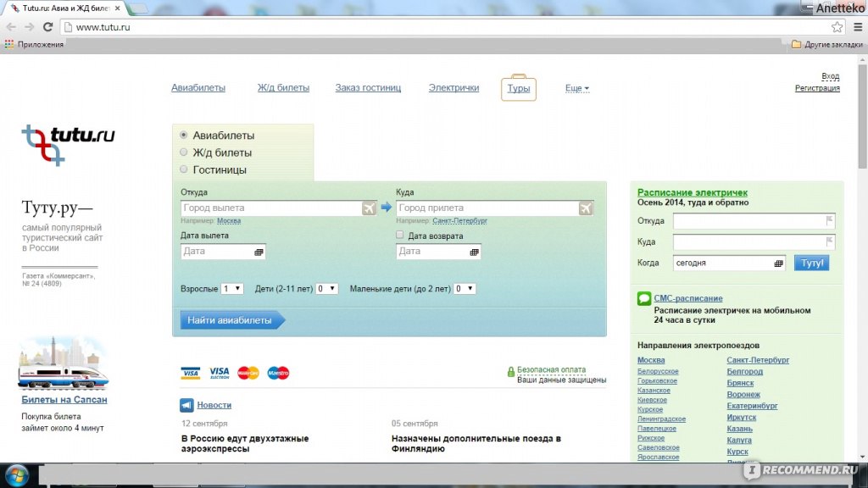The width and height of the screenshot is (868, 488).
Task: Click Windows Start button
Action: click(x=17, y=475)
